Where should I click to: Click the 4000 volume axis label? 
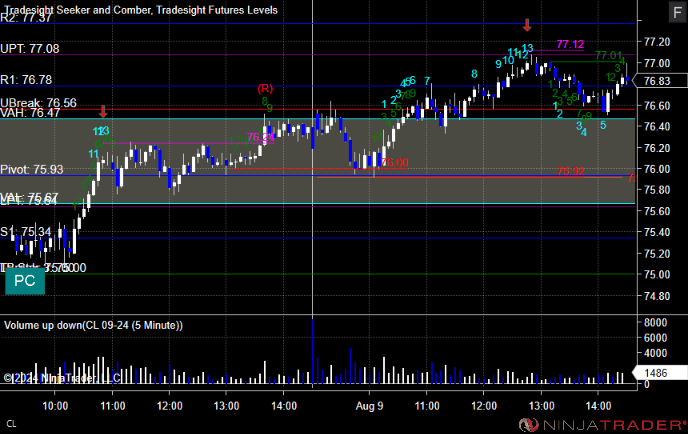[656, 353]
